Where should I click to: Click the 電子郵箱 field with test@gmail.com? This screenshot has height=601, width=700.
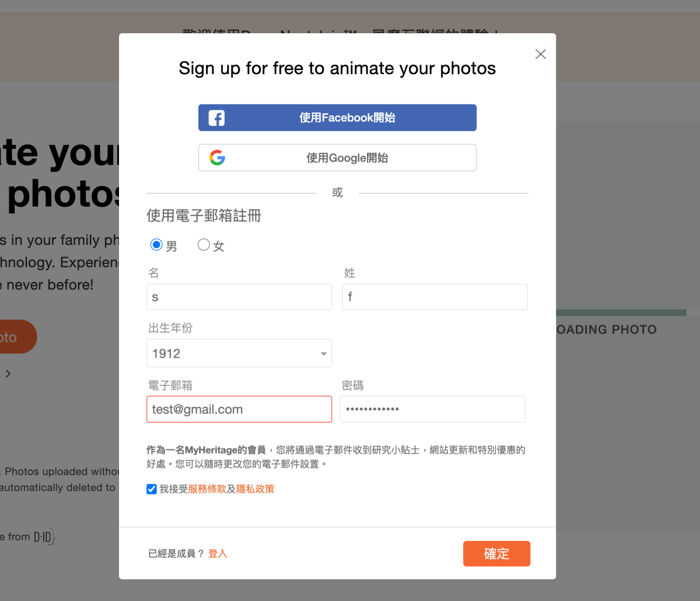tap(239, 409)
